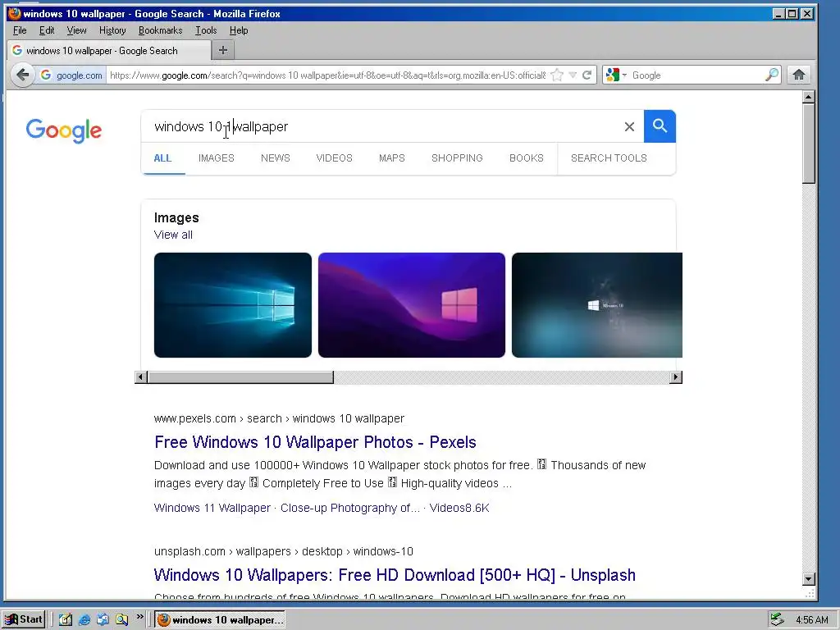The height and width of the screenshot is (630, 840).
Task: Click the Firefox taskbar button
Action: (x=220, y=620)
